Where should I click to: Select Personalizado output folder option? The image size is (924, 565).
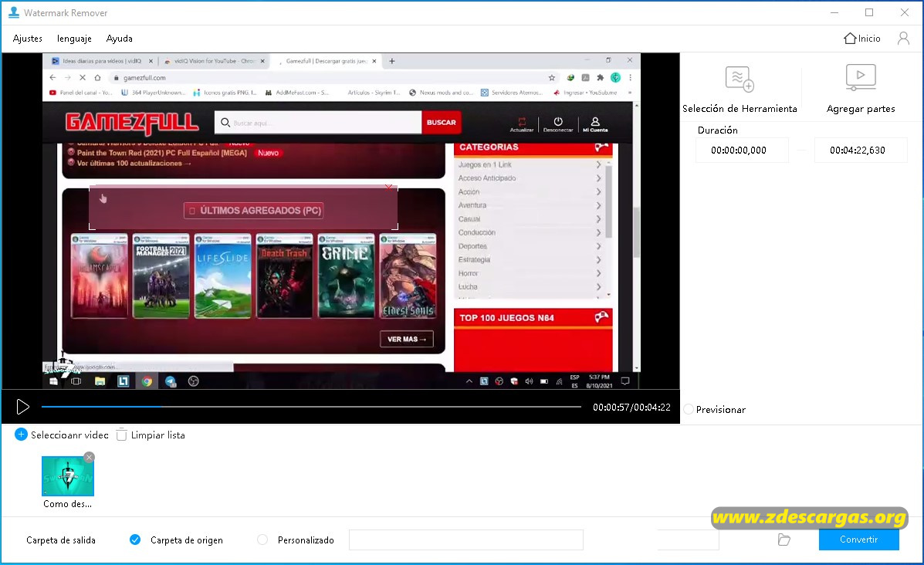(x=262, y=540)
